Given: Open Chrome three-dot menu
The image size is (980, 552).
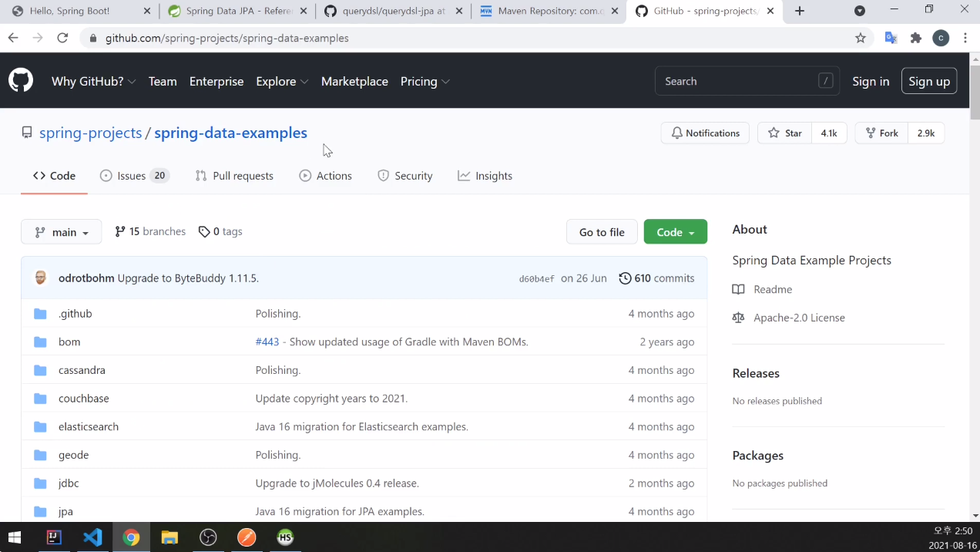Looking at the screenshot, I should coord(965,38).
